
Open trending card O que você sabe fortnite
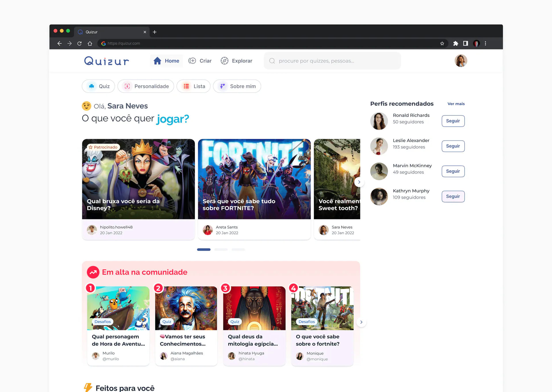pos(322,326)
